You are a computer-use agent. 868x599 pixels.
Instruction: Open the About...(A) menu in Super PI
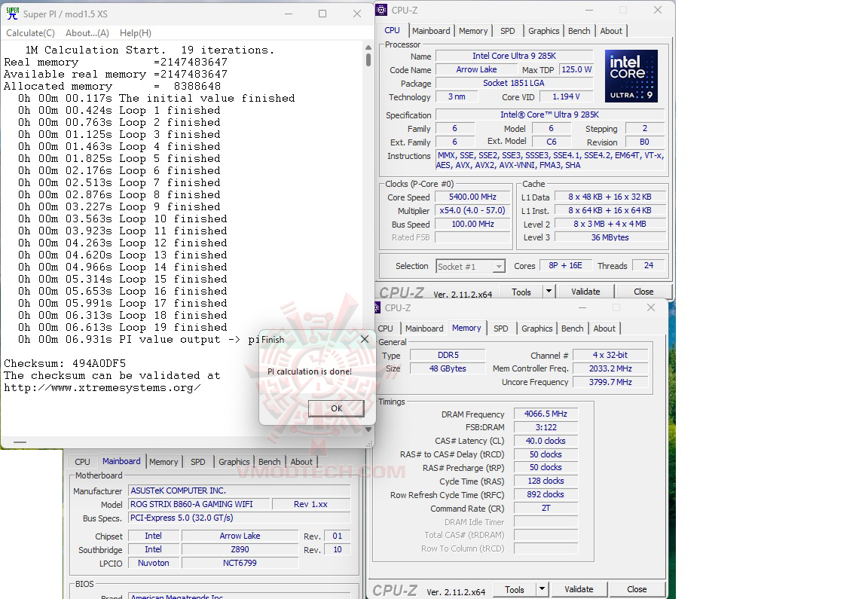pos(87,33)
